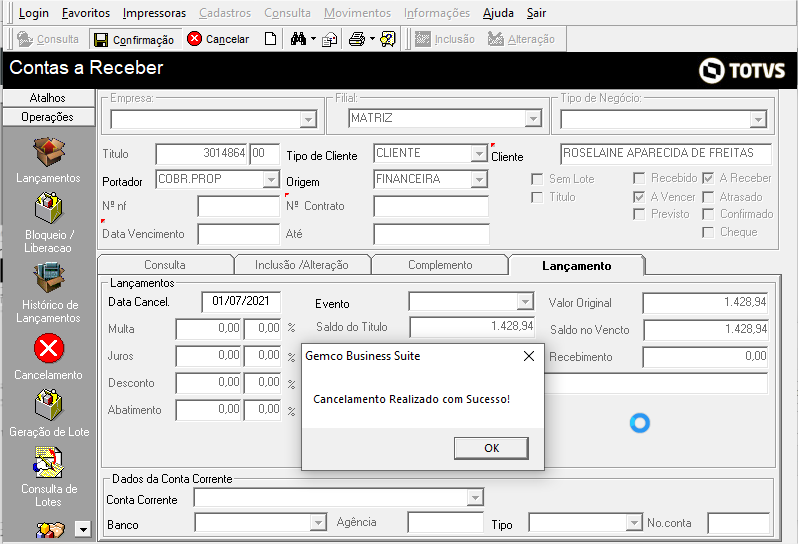Image resolution: width=798 pixels, height=544 pixels.
Task: Click the printer icon in toolbar
Action: coord(357,39)
